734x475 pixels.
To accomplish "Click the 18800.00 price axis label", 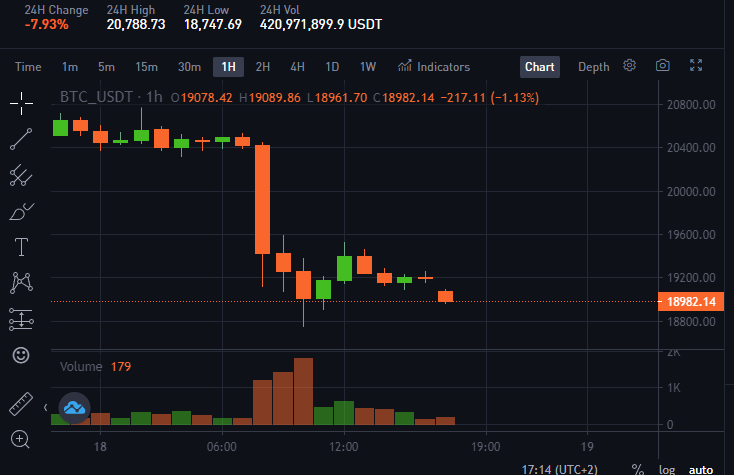I will pyautogui.click(x=691, y=322).
